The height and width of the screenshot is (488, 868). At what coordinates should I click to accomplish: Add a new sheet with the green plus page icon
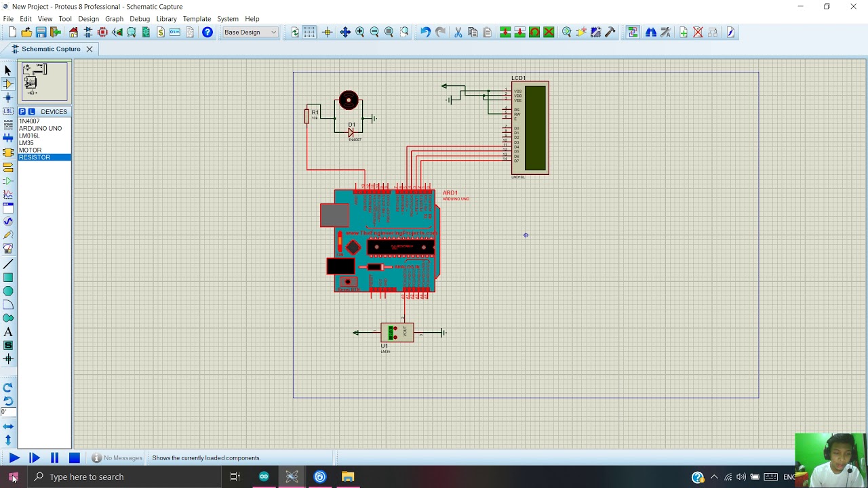click(x=684, y=33)
